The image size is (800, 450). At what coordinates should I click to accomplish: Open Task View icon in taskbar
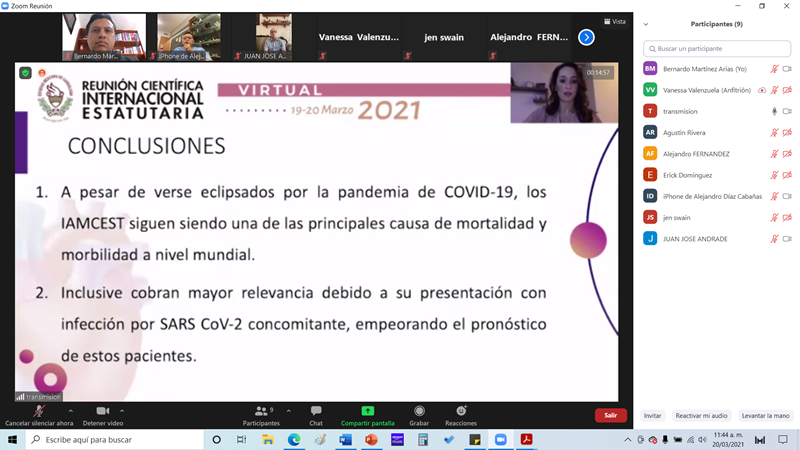(242, 439)
